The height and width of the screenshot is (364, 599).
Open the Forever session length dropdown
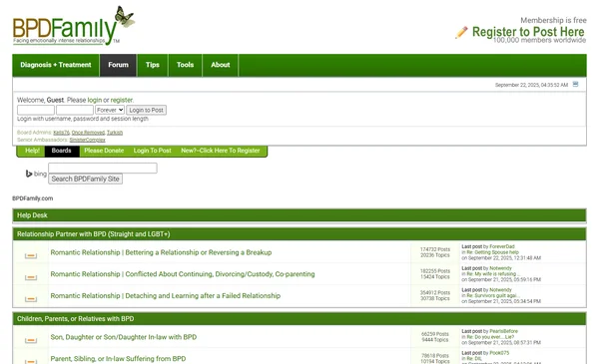110,110
